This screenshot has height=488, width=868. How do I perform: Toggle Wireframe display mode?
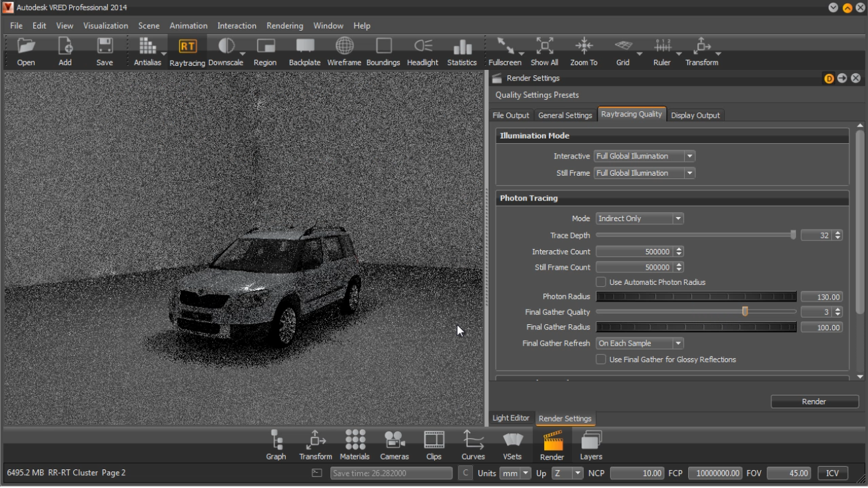pos(344,51)
